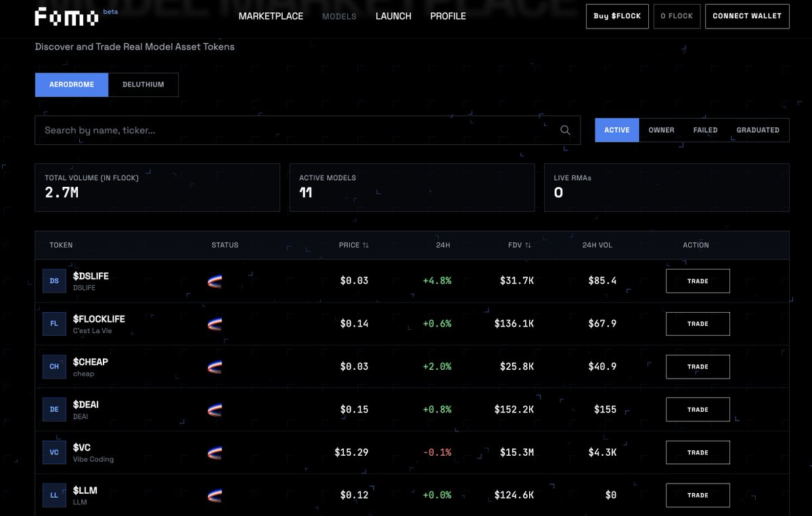Click the 24H VOL column header
The image size is (812, 516).
pos(597,245)
